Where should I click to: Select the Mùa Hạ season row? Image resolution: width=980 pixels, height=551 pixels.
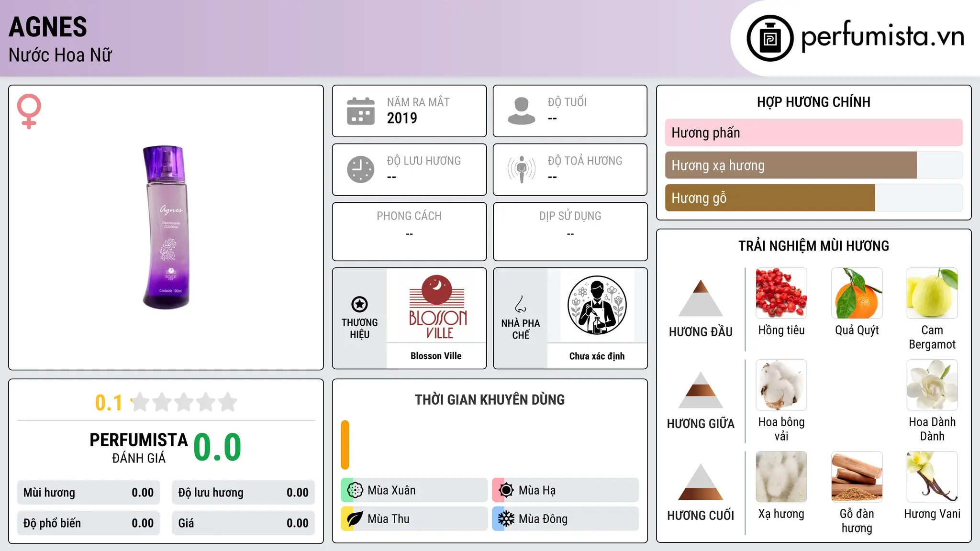(x=566, y=490)
